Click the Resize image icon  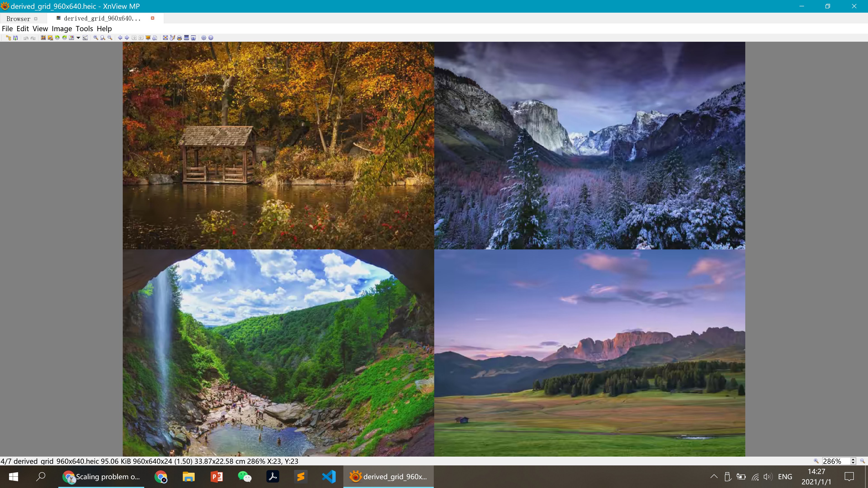click(x=50, y=38)
